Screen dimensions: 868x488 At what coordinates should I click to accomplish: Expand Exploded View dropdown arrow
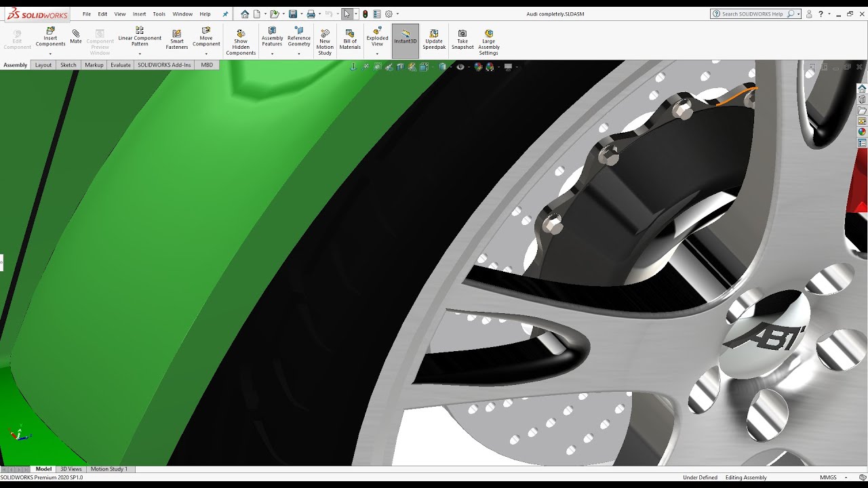click(377, 54)
